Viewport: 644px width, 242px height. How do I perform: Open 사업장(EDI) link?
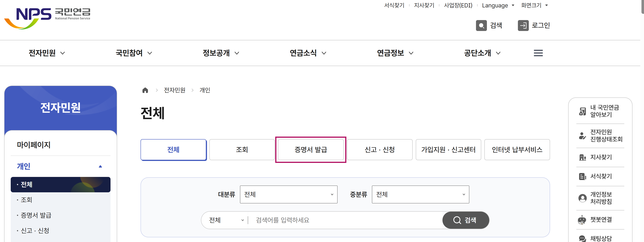458,5
